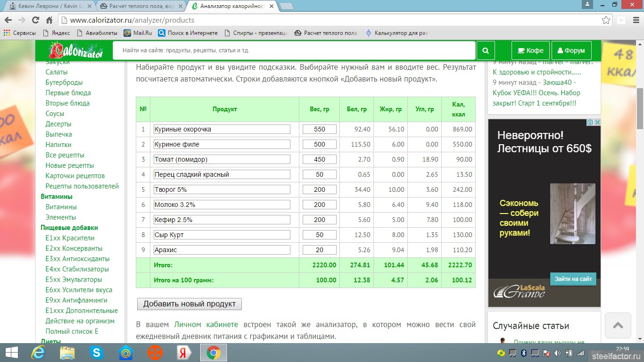
Task: Open Полный список Е link
Action: pos(72,331)
